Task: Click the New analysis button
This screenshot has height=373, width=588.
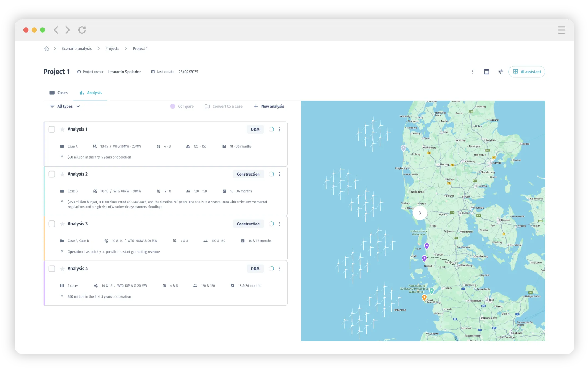Action: [x=269, y=106]
